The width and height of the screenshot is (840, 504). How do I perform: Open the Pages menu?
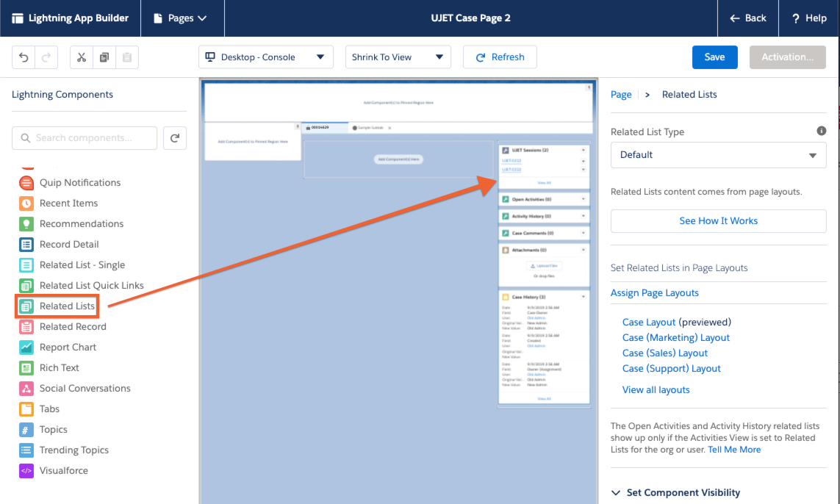click(180, 18)
